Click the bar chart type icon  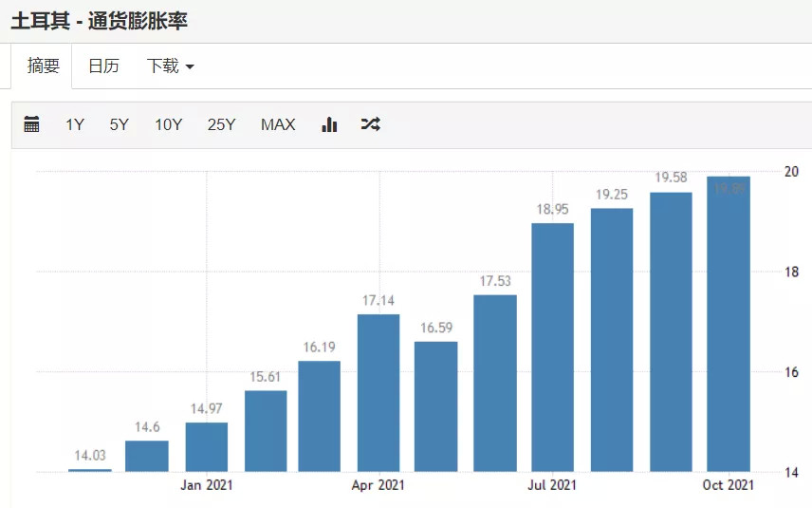coord(329,124)
